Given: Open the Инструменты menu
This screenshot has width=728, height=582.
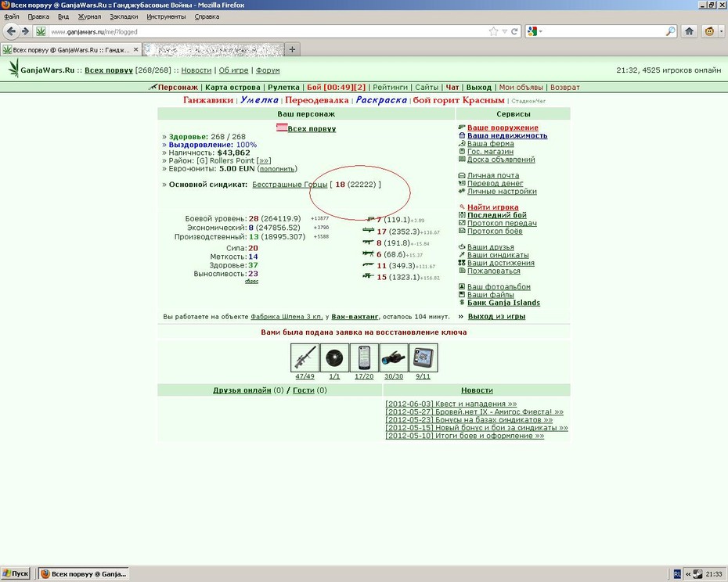Looking at the screenshot, I should coord(166,16).
